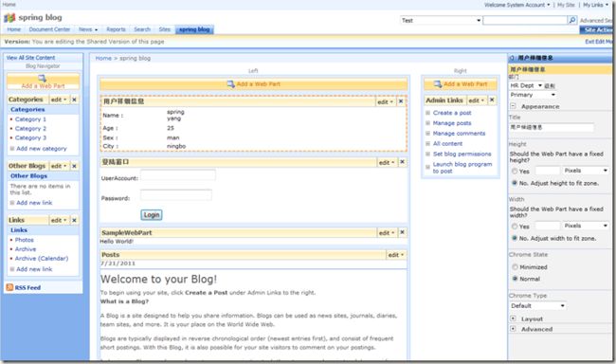Open the My Links menu
616x364 pixels.
click(x=595, y=5)
